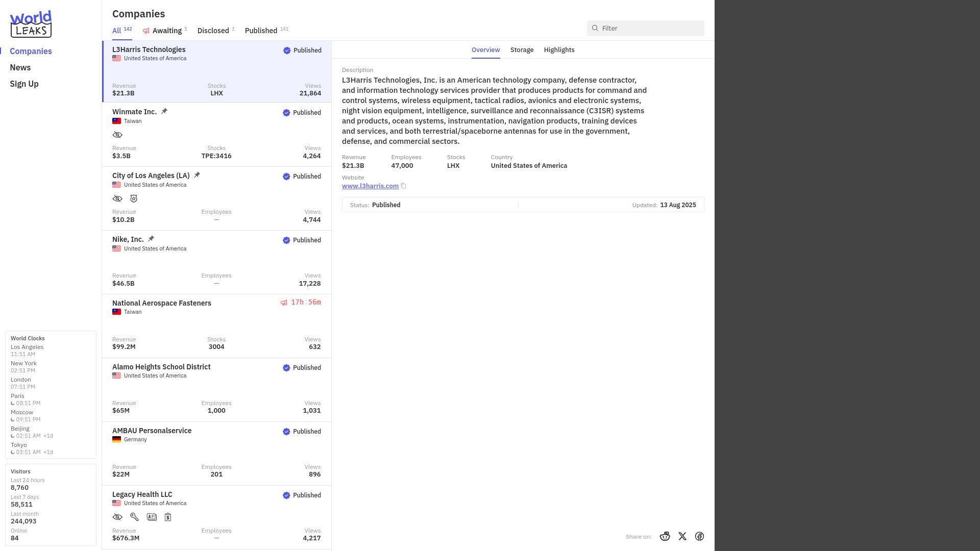The height and width of the screenshot is (551, 980).
Task: Click the Los Angeles 11:51 AM clock
Action: (27, 350)
